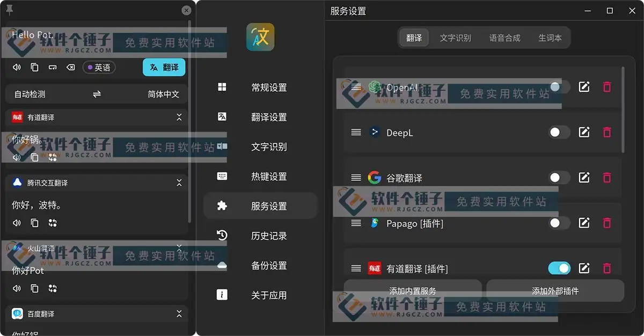
Task: Disable the 有道翻译 [插件] service
Action: (559, 268)
